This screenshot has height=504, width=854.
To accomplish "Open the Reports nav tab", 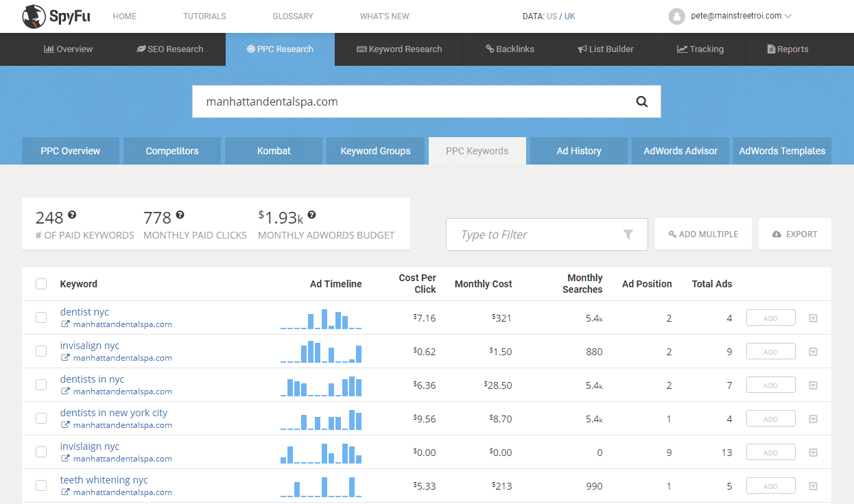I will [787, 49].
